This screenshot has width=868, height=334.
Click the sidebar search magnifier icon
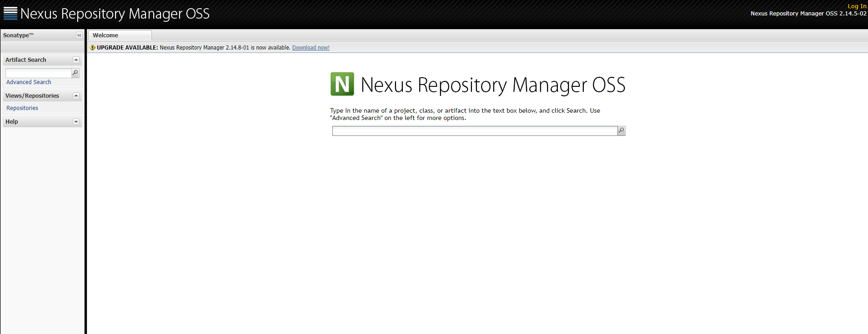(75, 73)
